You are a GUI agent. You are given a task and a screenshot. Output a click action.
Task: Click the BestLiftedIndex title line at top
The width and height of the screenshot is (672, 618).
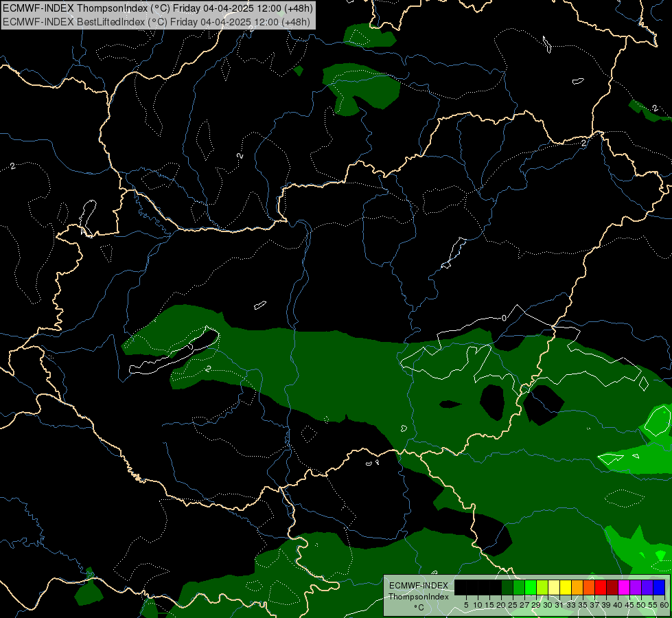point(157,22)
